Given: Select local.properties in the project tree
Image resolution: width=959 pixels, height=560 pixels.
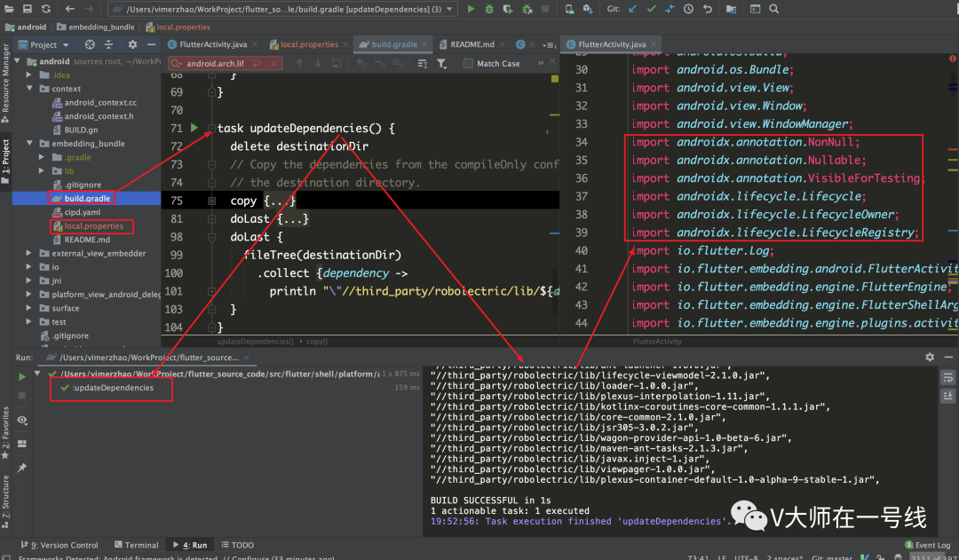Looking at the screenshot, I should tap(94, 225).
